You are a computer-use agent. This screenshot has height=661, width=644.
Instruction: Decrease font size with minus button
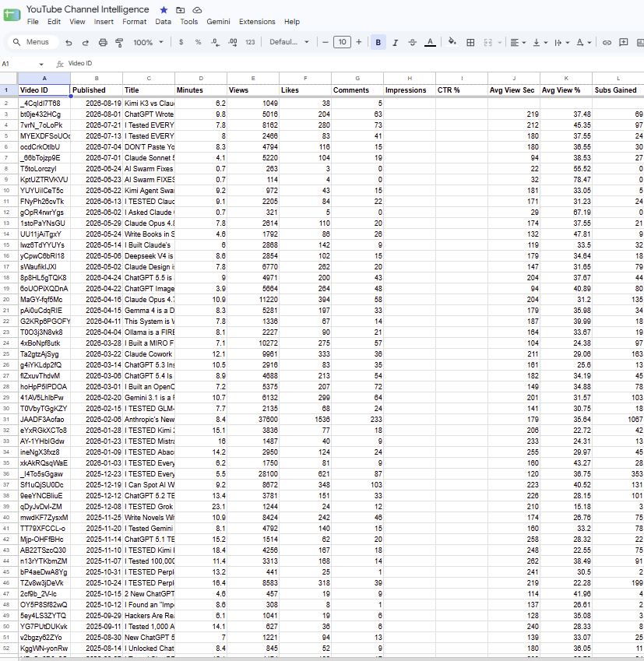click(326, 42)
